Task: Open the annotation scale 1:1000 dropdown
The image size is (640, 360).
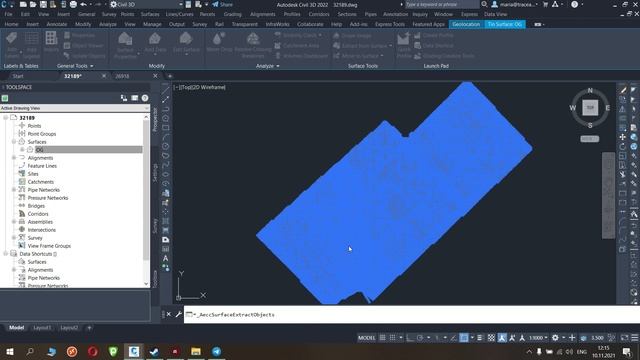Action: 538,338
